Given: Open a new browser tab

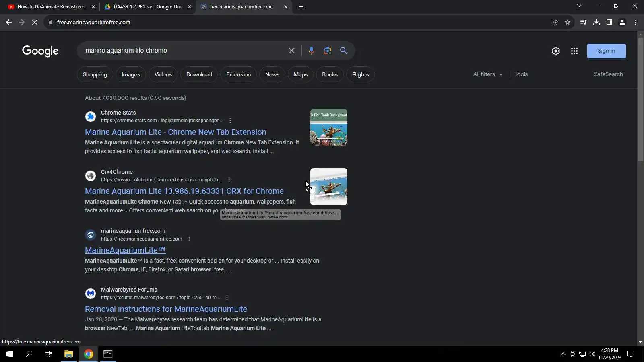Looking at the screenshot, I should (x=301, y=7).
